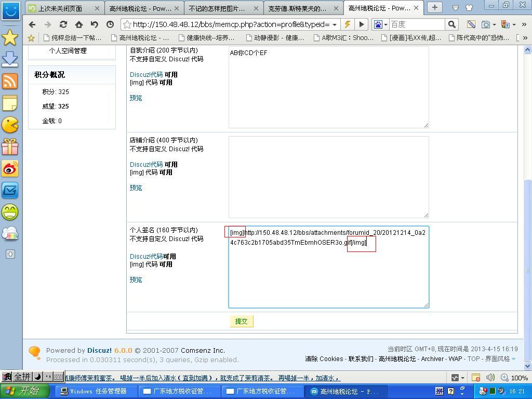The height and width of the screenshot is (399, 532).
Task: Click the browser reload button
Action: [x=63, y=24]
